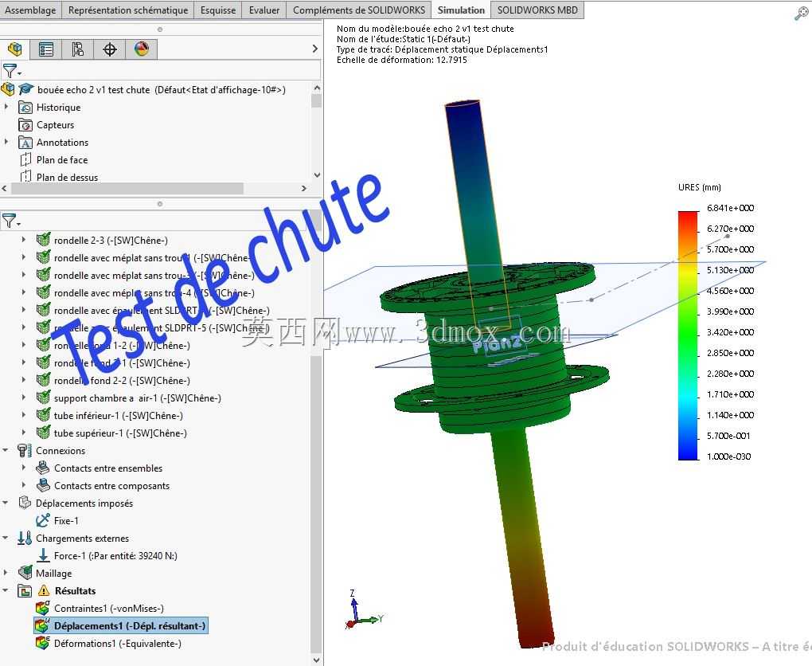The image size is (812, 666).
Task: Click down arrow of upper tree vertical scrollbar
Action: pyautogui.click(x=317, y=175)
